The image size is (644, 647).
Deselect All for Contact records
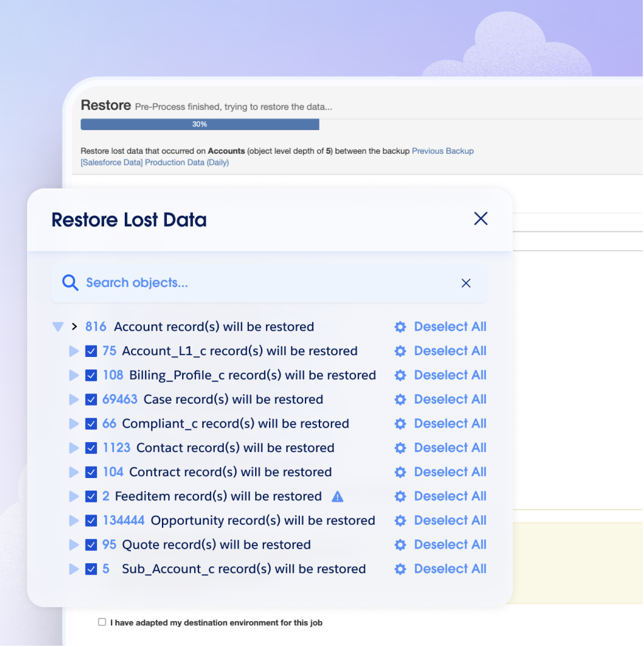point(450,448)
